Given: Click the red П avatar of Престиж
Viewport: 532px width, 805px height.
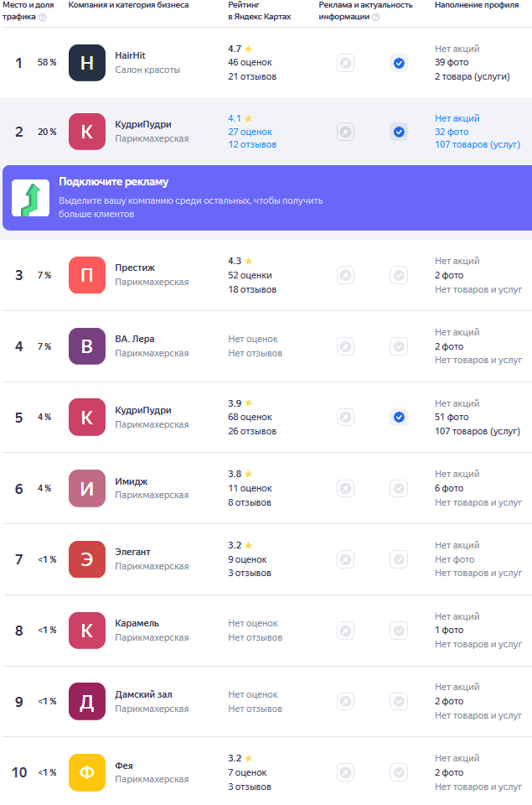Looking at the screenshot, I should [86, 275].
